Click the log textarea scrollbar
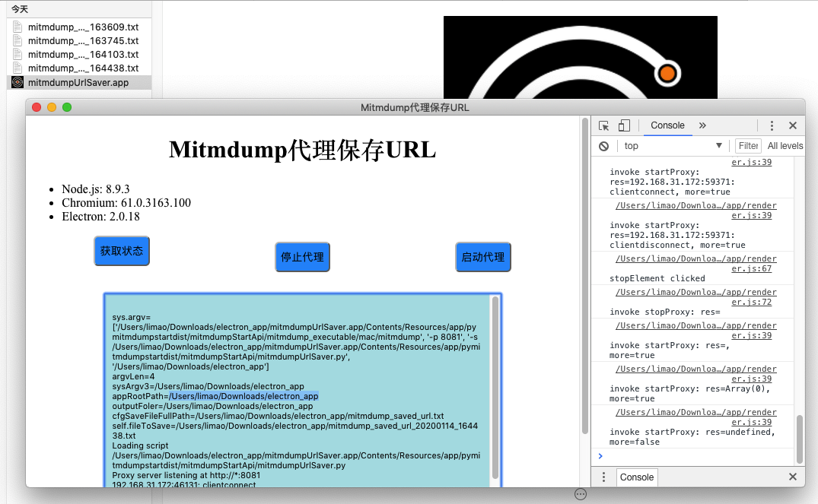 coord(495,388)
